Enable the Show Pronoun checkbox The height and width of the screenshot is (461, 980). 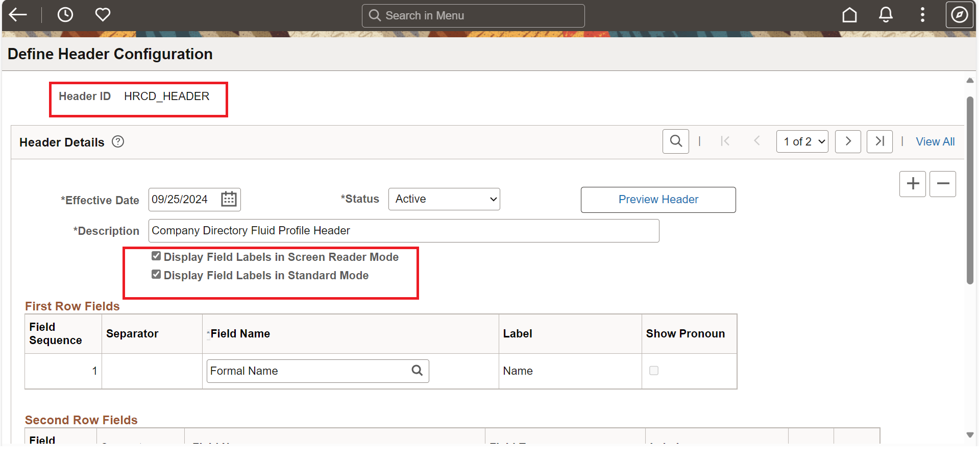654,371
